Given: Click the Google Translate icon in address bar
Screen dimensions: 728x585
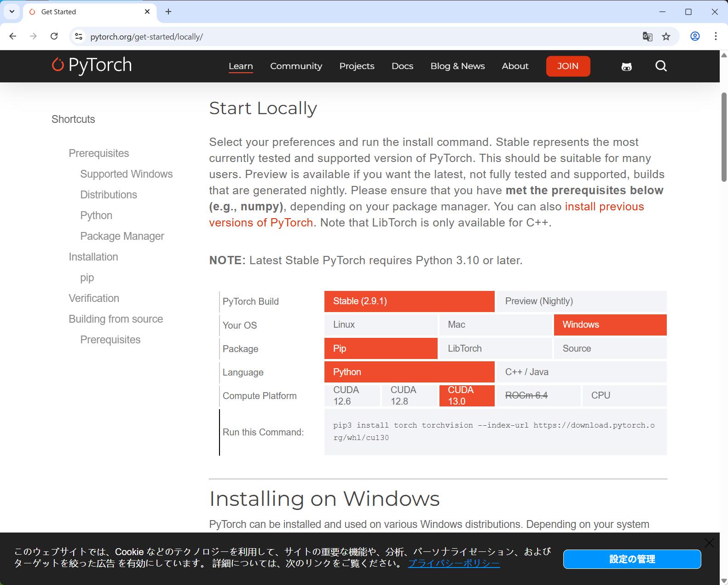Looking at the screenshot, I should click(x=647, y=36).
